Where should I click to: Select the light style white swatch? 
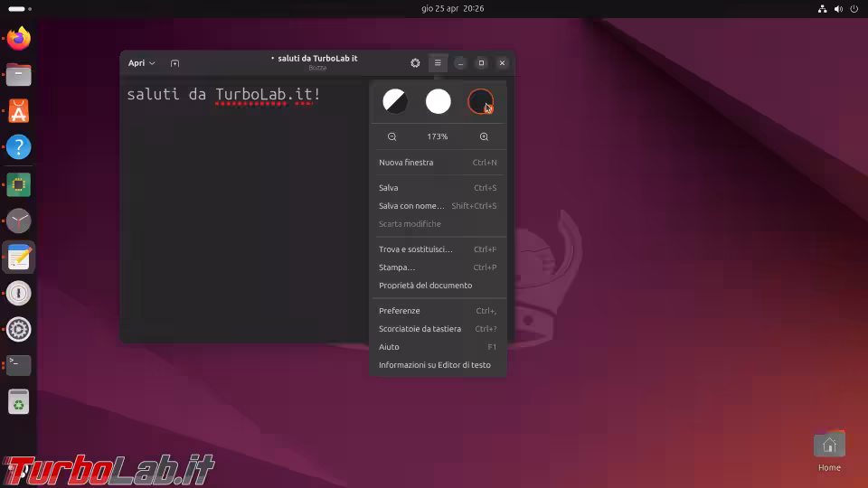tap(438, 102)
